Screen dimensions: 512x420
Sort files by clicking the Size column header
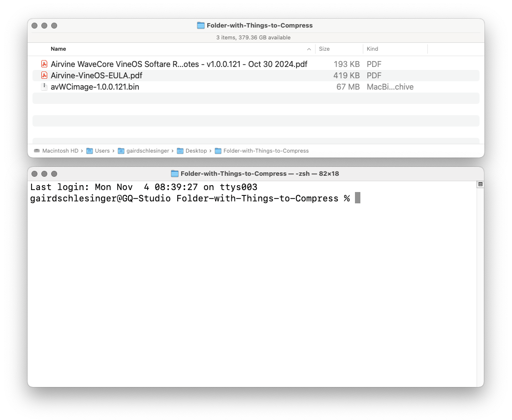pyautogui.click(x=323, y=49)
